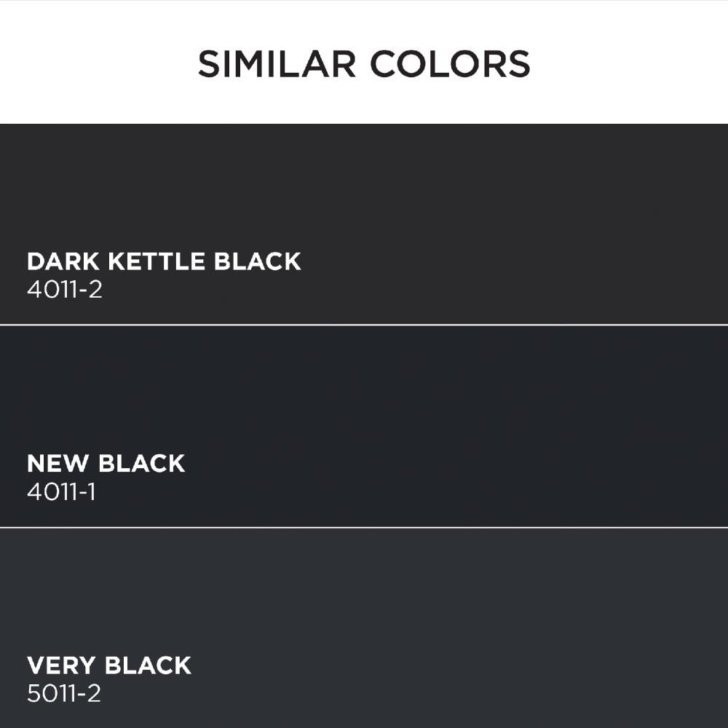Viewport: 728px width, 728px height.
Task: Click the word 'NEW' in the middle swatch
Action: pyautogui.click(x=58, y=463)
